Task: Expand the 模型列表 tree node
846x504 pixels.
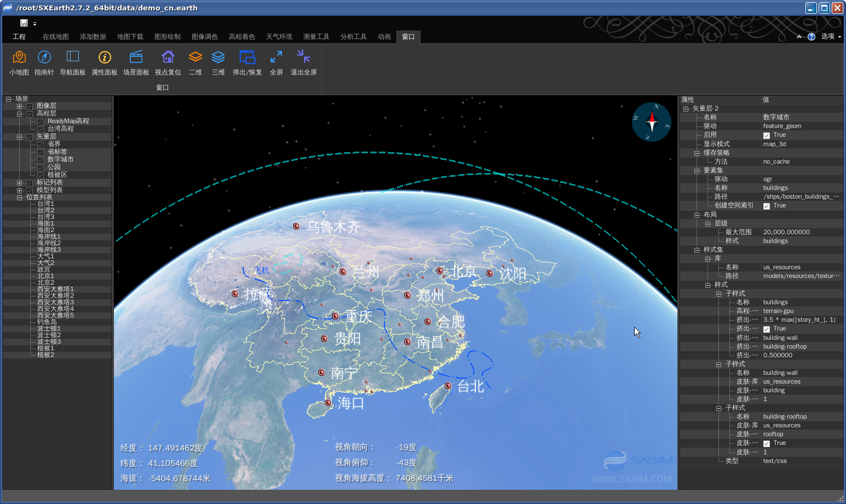Action: pyautogui.click(x=19, y=190)
